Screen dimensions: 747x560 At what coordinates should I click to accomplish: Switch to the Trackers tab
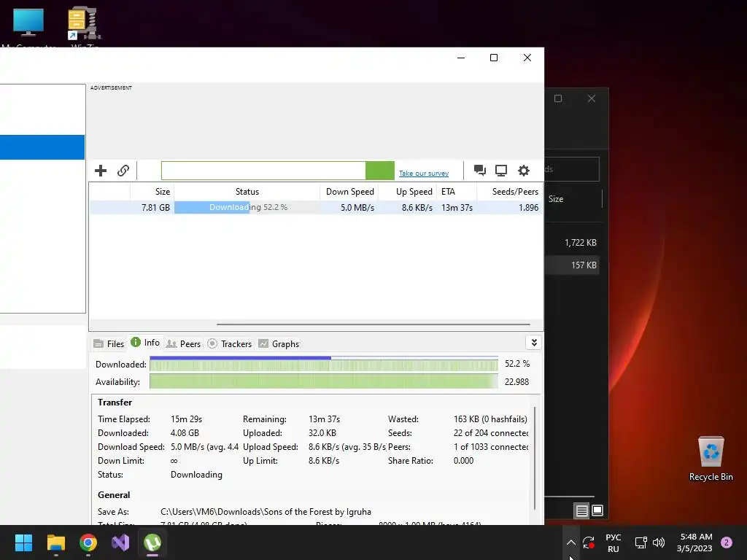tap(230, 344)
